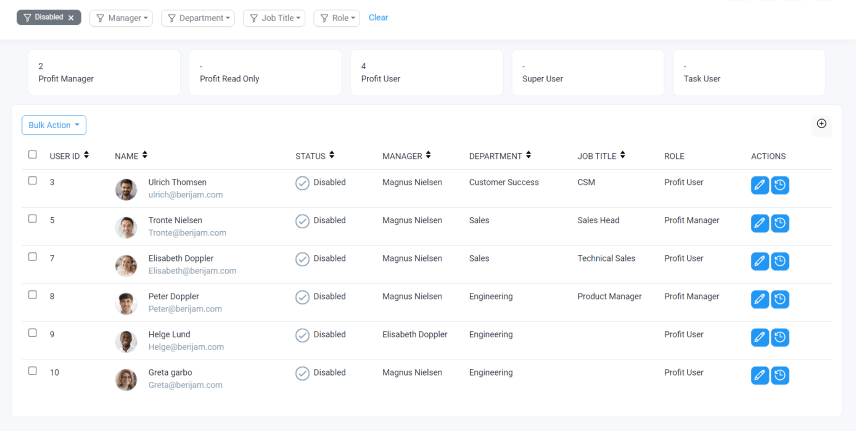Sort by Status column arrows
856x432 pixels.
click(332, 156)
